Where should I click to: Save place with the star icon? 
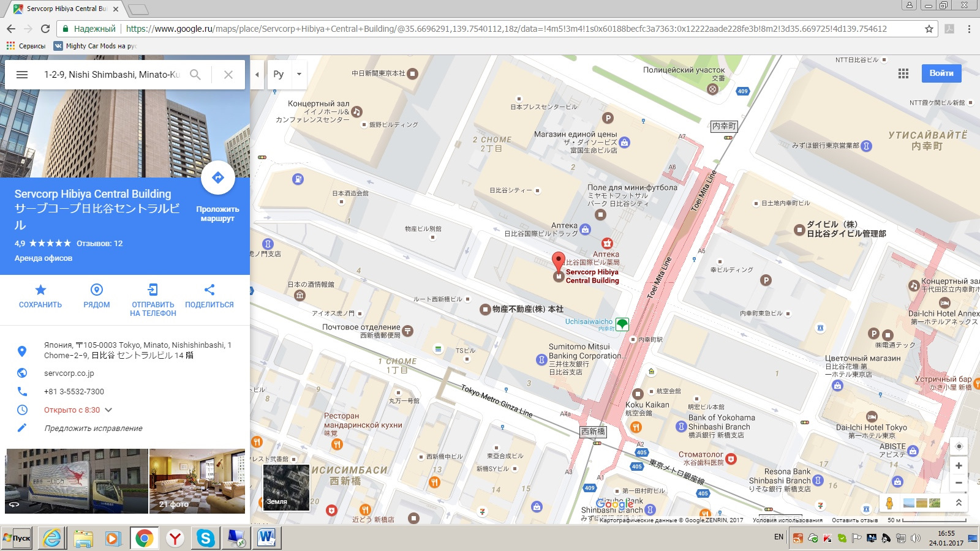point(40,290)
